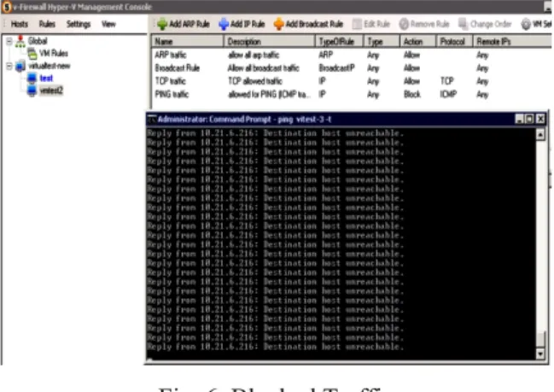The width and height of the screenshot is (554, 392).
Task: Click the Add IP Rule toolbar button
Action: [x=242, y=24]
